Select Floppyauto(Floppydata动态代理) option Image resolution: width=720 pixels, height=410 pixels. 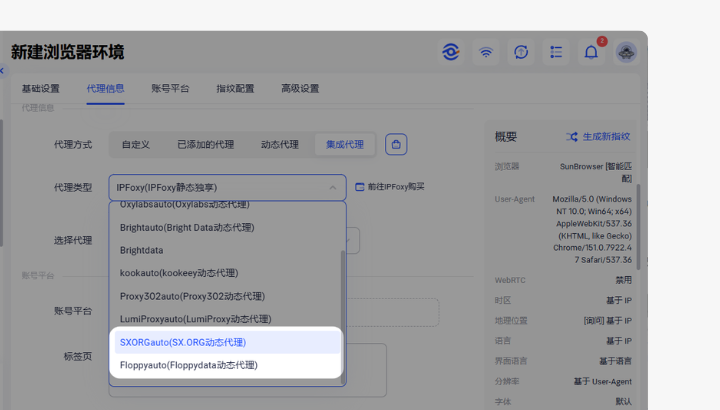pyautogui.click(x=227, y=365)
